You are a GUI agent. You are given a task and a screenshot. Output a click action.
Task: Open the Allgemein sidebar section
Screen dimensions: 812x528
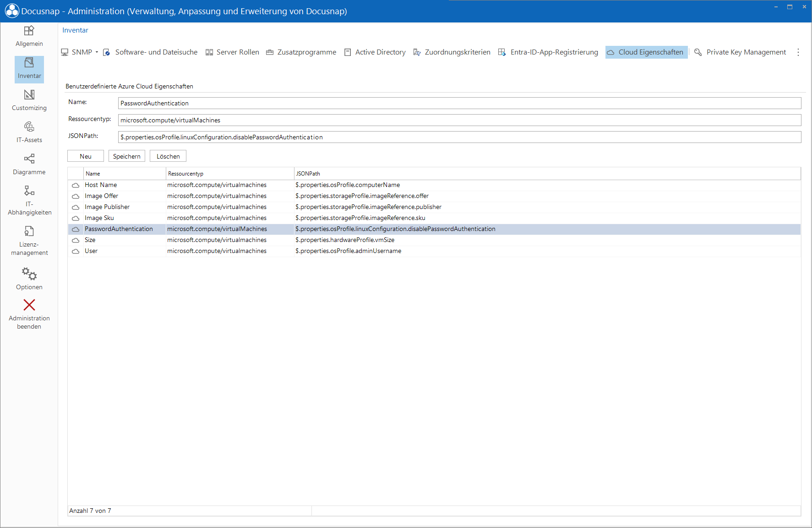[x=29, y=37]
